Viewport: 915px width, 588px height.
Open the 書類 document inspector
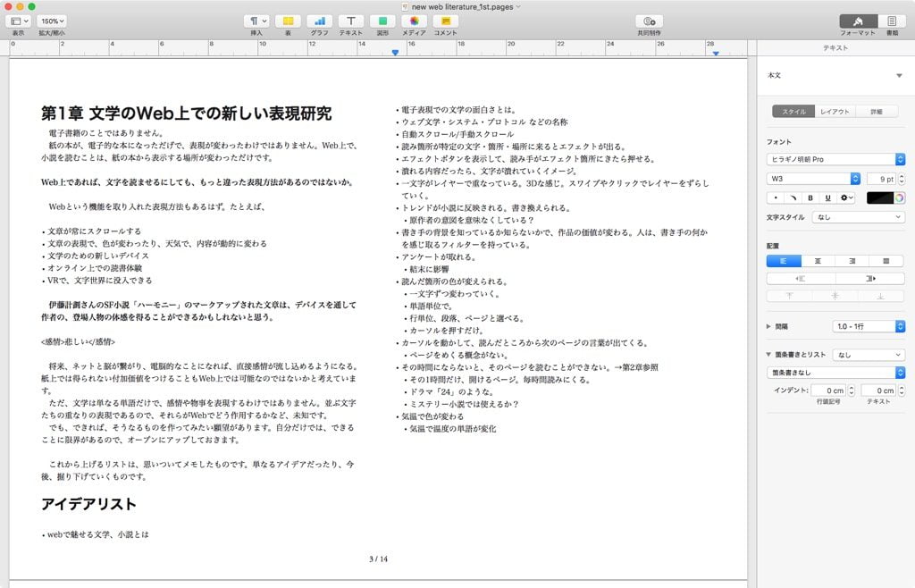click(x=892, y=21)
